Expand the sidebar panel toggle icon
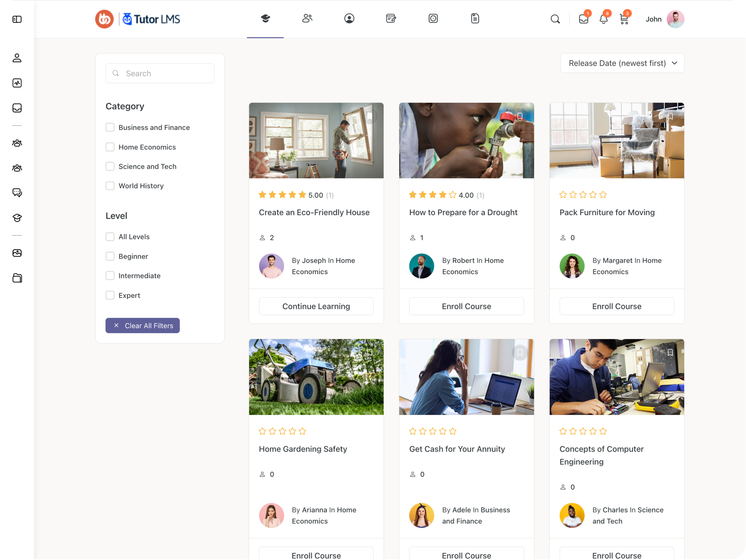This screenshot has height=560, width=746. pos(17,19)
